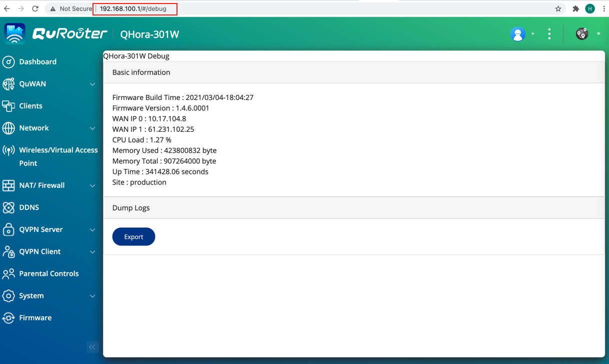This screenshot has height=364, width=609.
Task: Select the QVPN Client menu label
Action: pos(40,251)
